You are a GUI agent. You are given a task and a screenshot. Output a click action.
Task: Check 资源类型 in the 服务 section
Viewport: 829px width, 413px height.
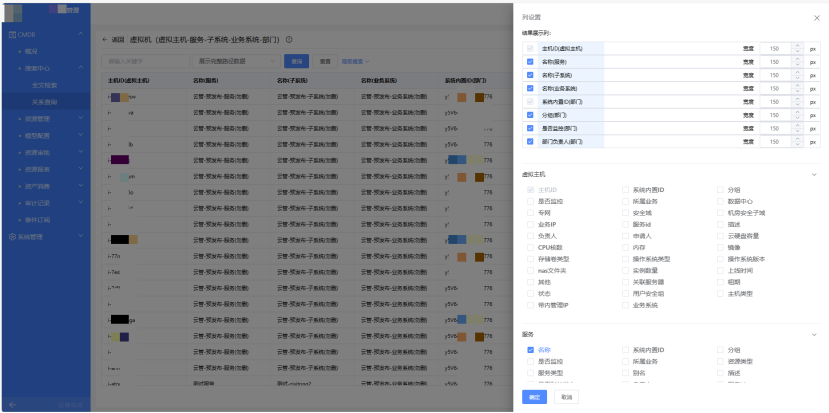click(721, 362)
